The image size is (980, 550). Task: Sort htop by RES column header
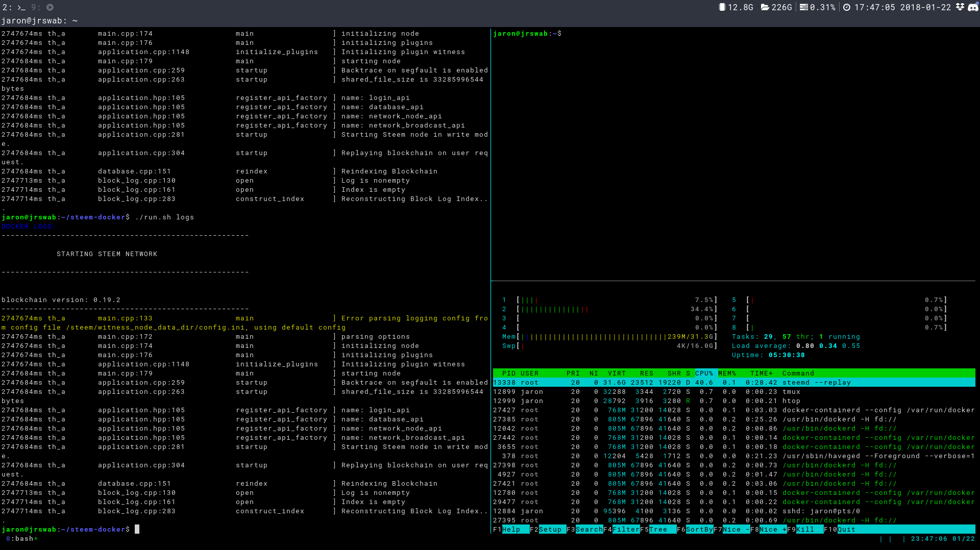click(647, 373)
